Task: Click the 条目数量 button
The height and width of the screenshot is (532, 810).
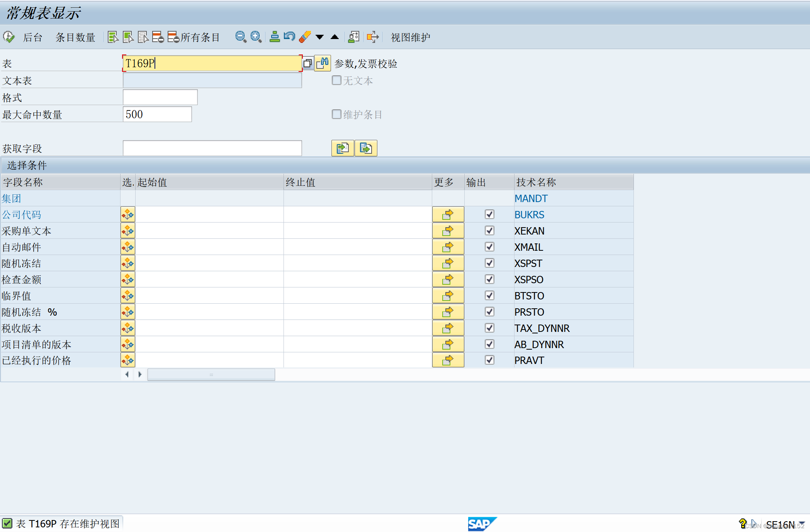Action: [x=75, y=37]
